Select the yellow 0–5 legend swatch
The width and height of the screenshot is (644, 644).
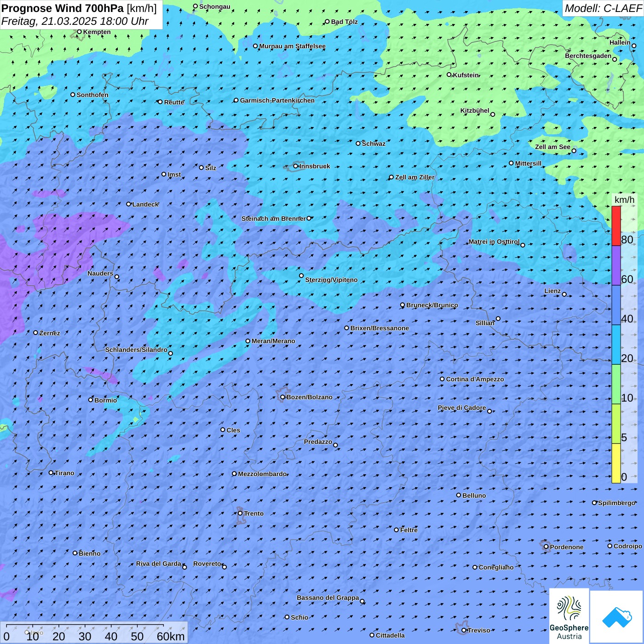tap(616, 463)
